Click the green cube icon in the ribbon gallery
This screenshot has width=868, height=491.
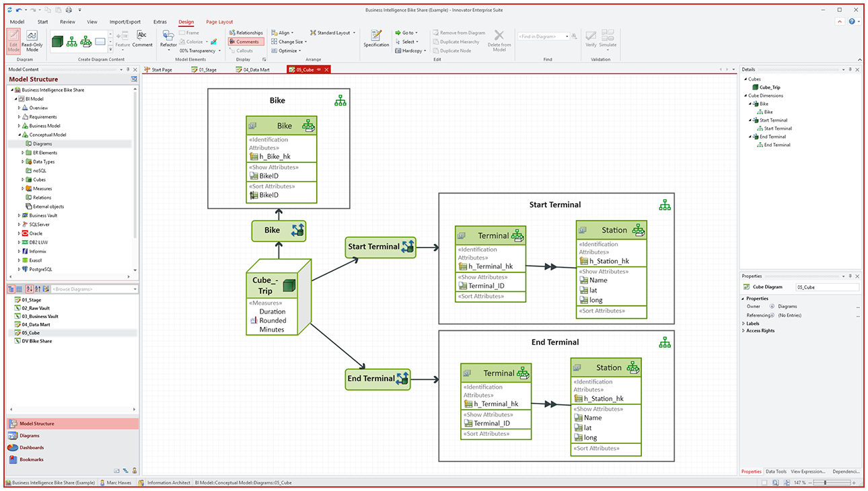[x=58, y=42]
